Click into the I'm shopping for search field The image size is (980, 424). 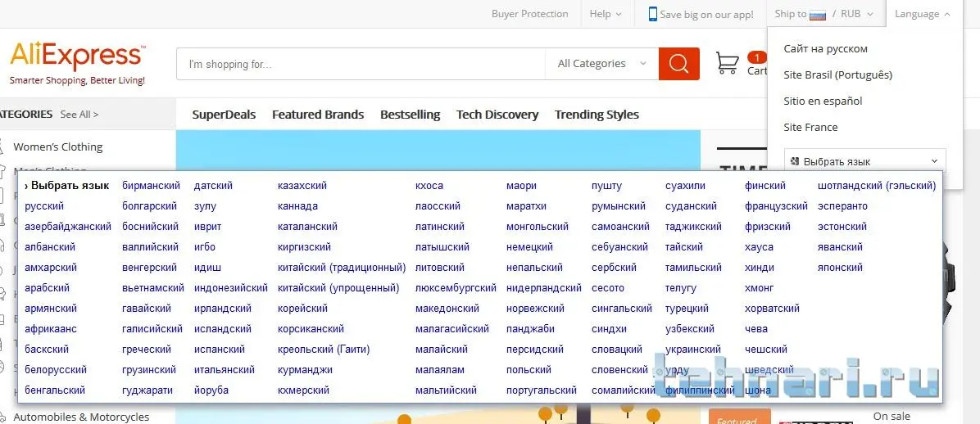click(361, 64)
